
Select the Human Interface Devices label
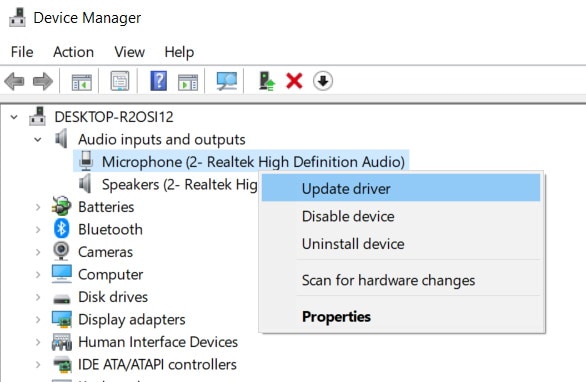point(158,342)
